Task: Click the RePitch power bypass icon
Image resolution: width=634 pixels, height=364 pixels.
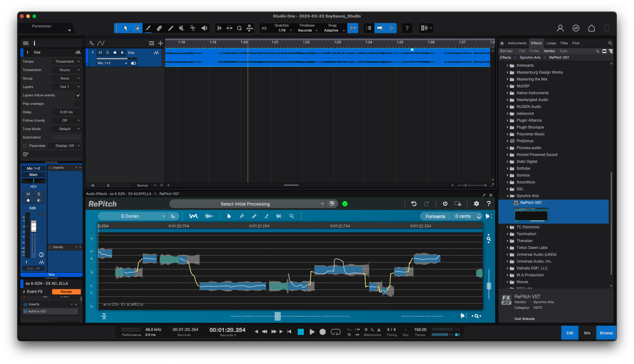Action: pos(445,204)
